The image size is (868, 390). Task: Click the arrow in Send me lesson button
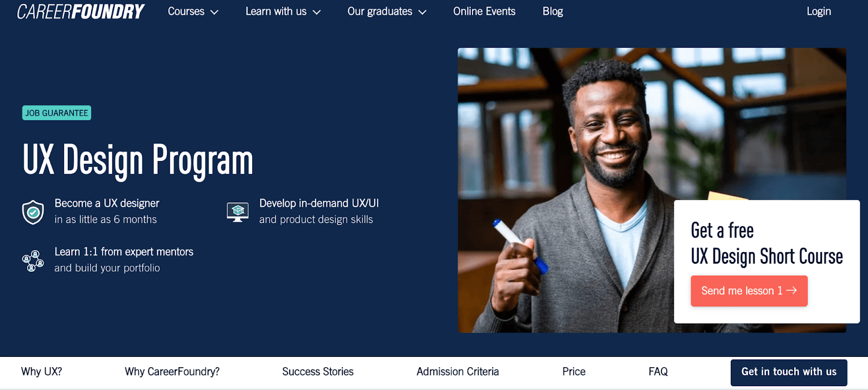[x=792, y=291]
